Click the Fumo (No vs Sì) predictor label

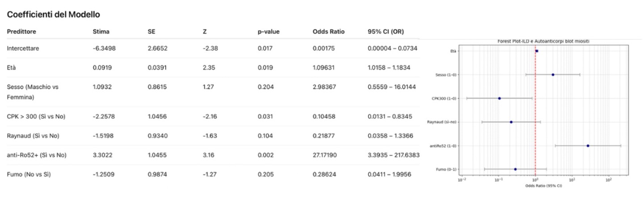pyautogui.click(x=29, y=174)
